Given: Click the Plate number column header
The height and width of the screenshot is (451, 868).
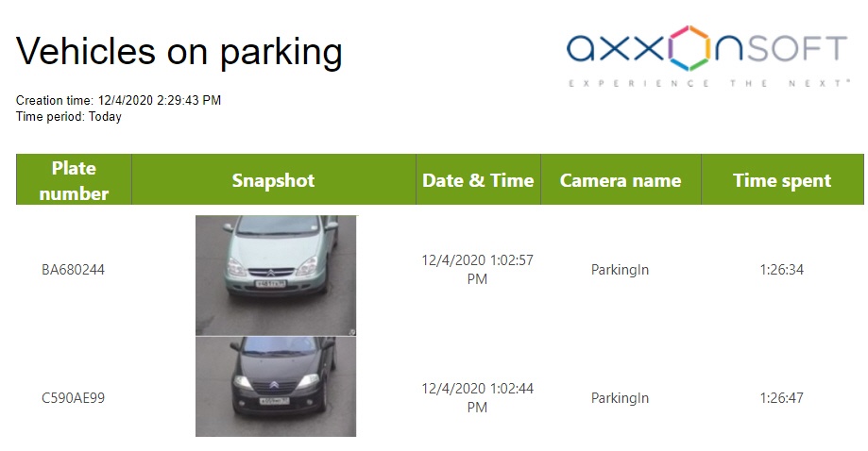Looking at the screenshot, I should click(x=74, y=180).
